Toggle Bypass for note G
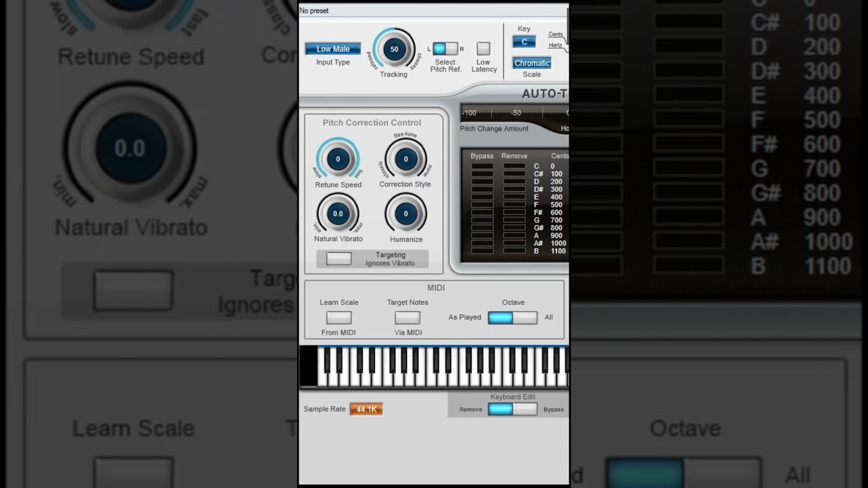The width and height of the screenshot is (868, 488). (x=482, y=220)
